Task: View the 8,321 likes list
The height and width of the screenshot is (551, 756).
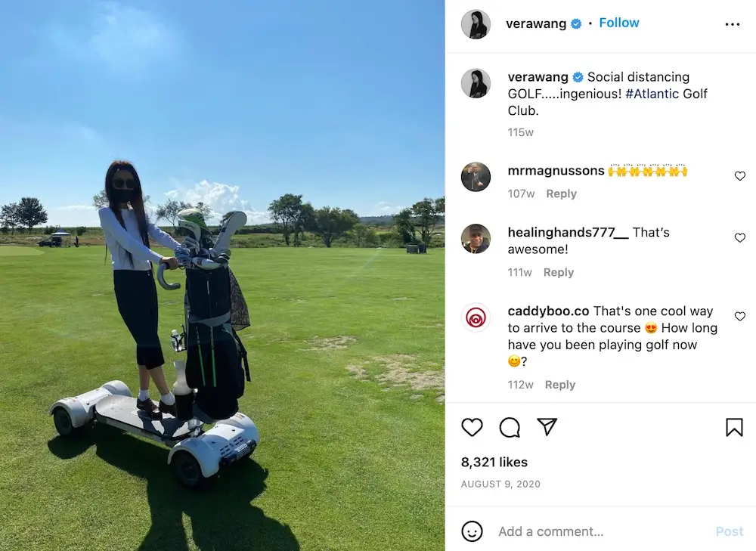Action: [x=494, y=462]
